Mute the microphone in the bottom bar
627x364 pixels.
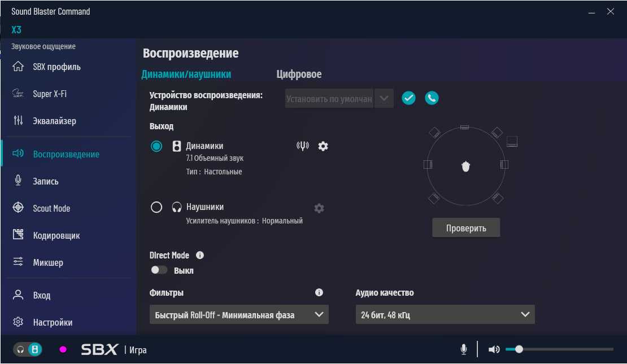(464, 349)
